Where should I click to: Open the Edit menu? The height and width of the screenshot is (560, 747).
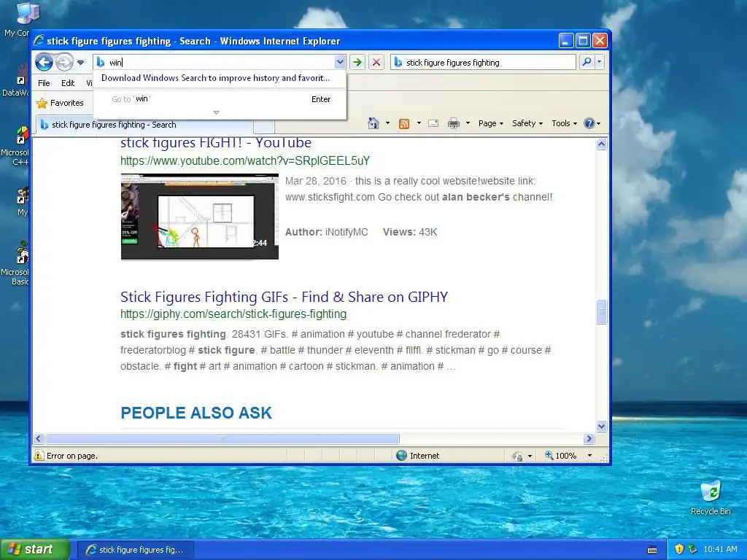68,83
